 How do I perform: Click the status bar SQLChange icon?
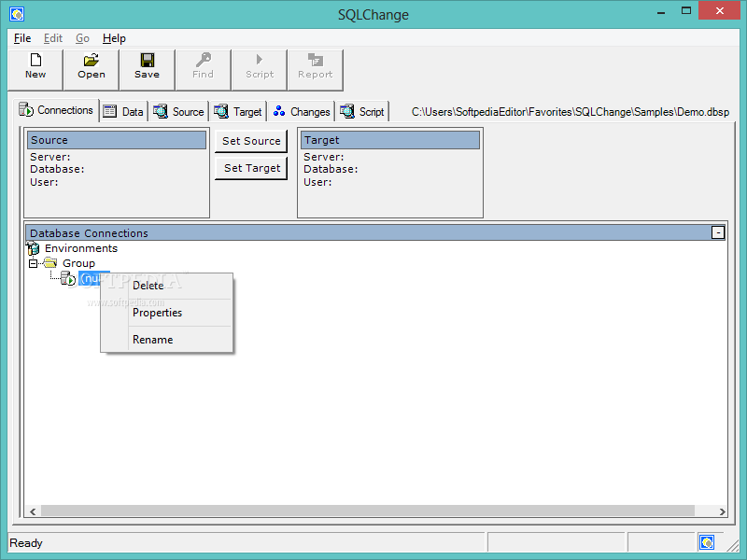[707, 542]
